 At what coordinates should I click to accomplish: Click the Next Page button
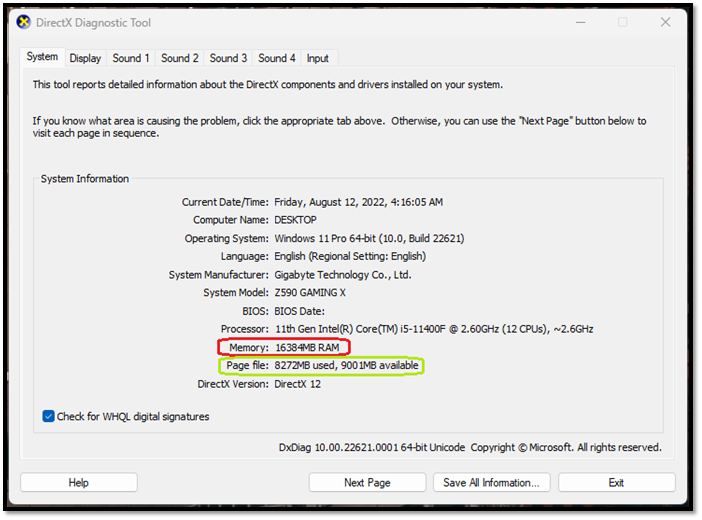click(x=367, y=482)
